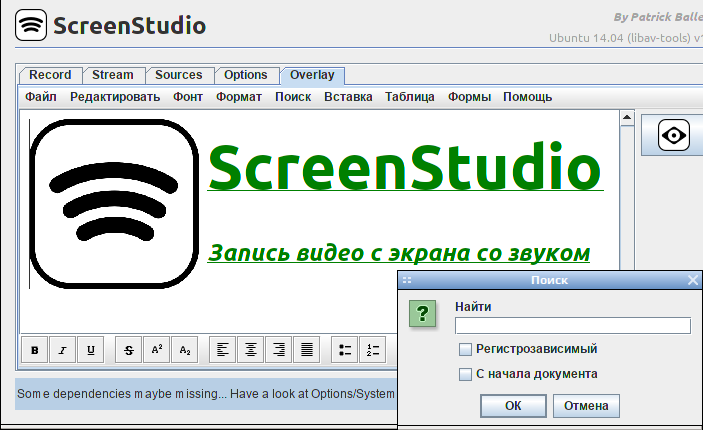Open the Фонт menu
Viewport: 703px width, 430px height.
188,97
